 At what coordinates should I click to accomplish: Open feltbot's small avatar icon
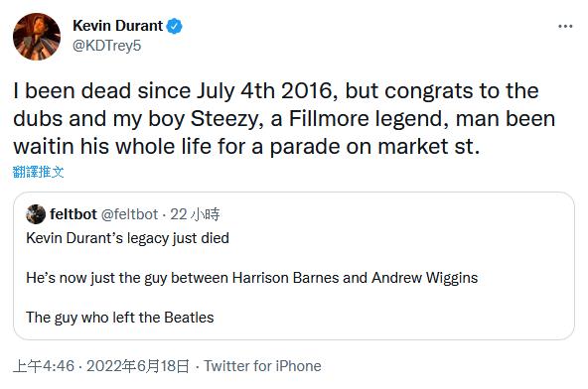click(36, 214)
